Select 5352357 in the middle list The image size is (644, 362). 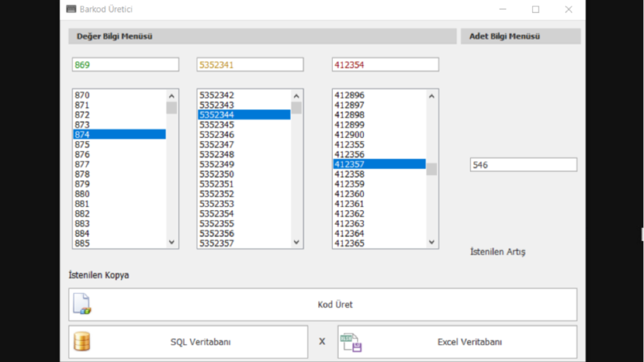[x=244, y=243]
